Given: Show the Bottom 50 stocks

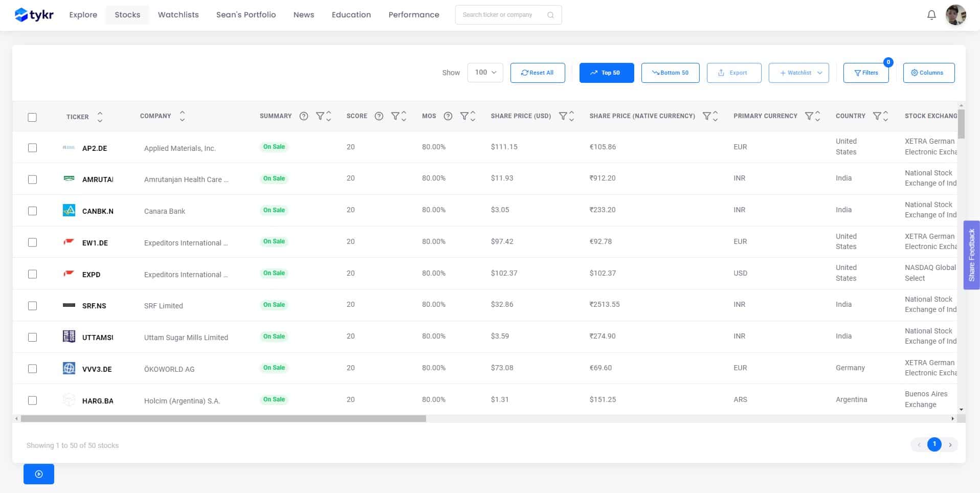Looking at the screenshot, I should [x=670, y=73].
